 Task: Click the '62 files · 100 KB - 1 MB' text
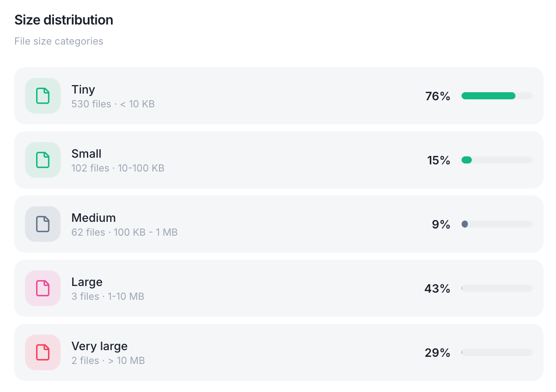click(x=125, y=233)
